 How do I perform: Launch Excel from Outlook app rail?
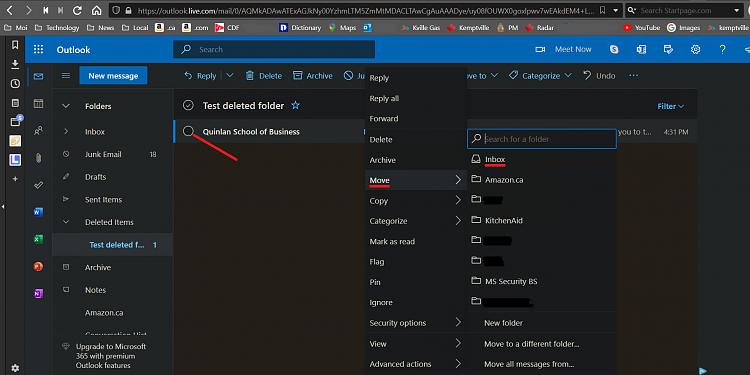pyautogui.click(x=38, y=240)
